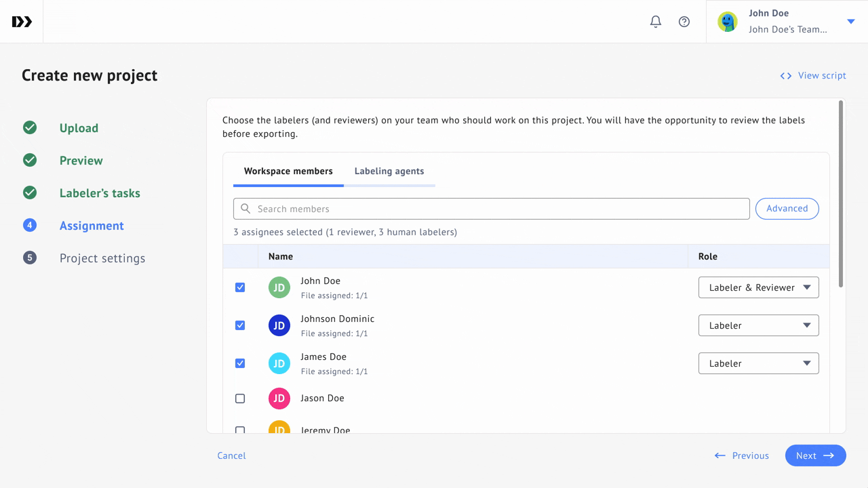Viewport: 868px width, 488px height.
Task: Click Johnson Dominic's dark blue JD avatar
Action: (x=279, y=325)
